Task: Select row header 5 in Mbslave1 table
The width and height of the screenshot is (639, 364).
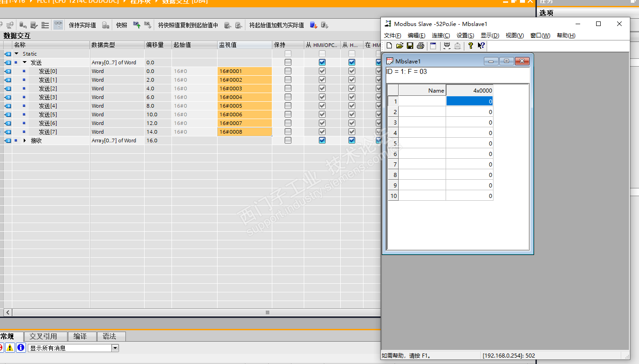Action: 393,143
